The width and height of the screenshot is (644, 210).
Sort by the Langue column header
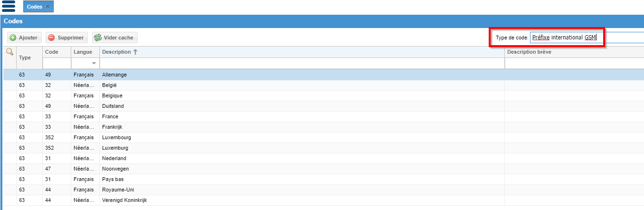pyautogui.click(x=85, y=52)
